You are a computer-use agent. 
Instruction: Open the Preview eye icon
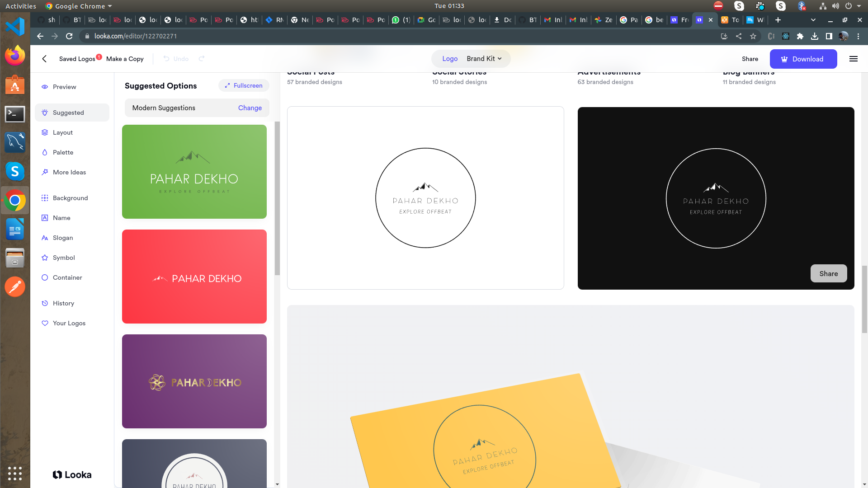pyautogui.click(x=45, y=87)
